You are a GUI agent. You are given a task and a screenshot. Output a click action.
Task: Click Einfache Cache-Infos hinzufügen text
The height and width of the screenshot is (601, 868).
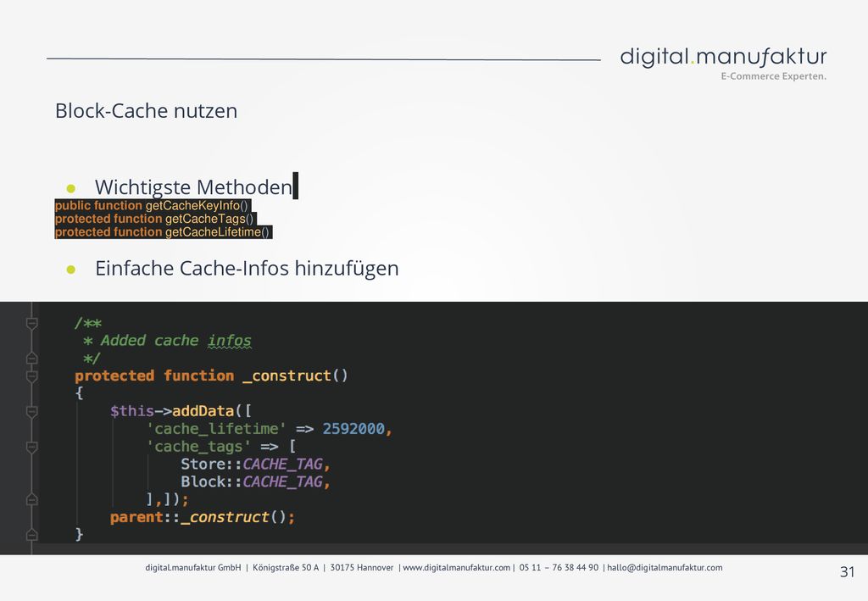[x=247, y=269]
